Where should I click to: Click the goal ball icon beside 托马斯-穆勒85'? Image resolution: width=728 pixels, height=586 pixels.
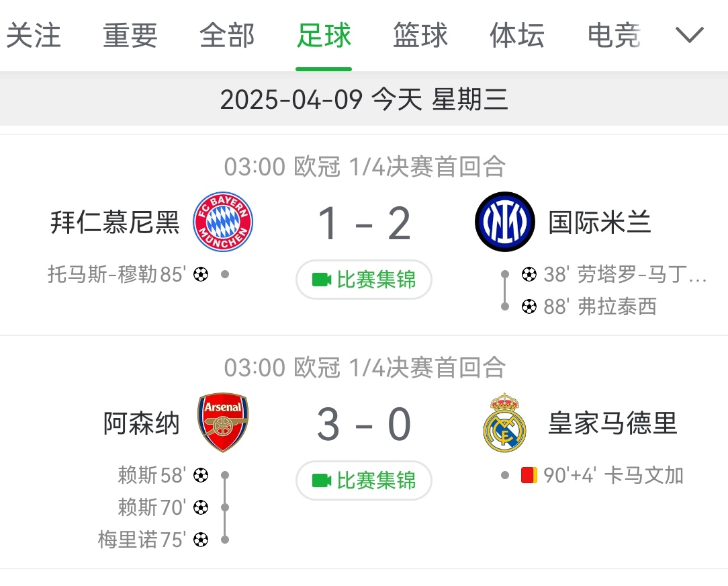click(x=201, y=274)
